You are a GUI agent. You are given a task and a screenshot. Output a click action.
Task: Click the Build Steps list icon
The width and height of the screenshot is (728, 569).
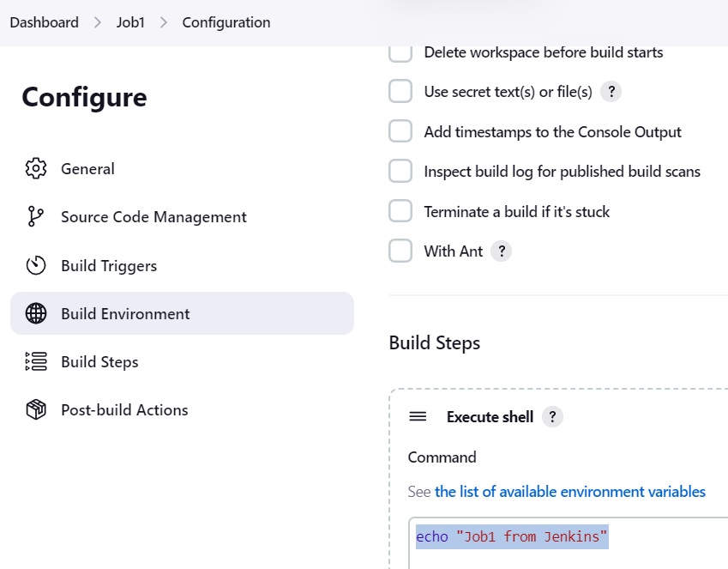(36, 361)
